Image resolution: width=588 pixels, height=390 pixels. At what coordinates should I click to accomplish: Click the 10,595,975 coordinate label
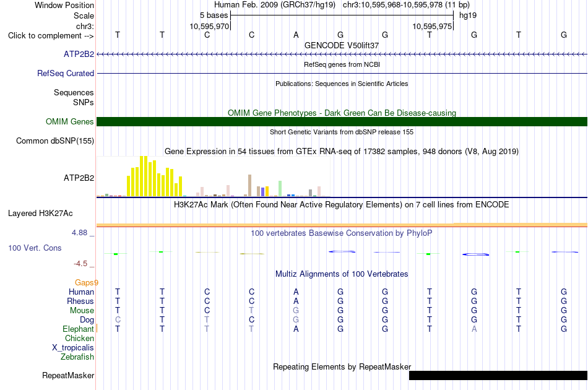[x=432, y=26]
